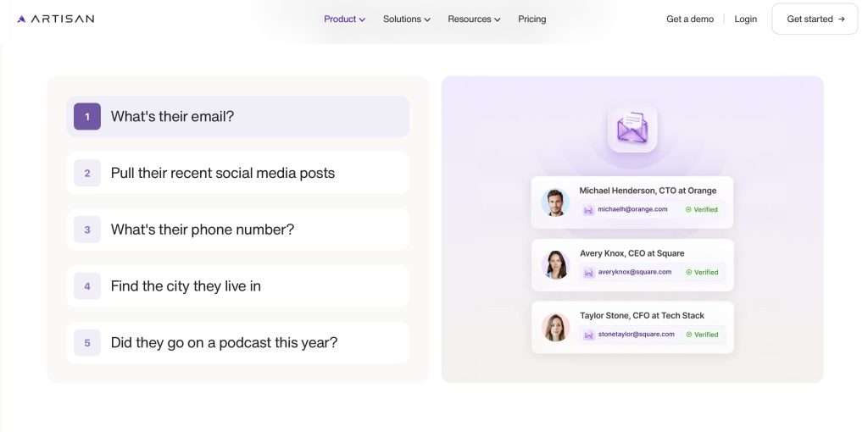The image size is (868, 432).
Task: Expand the Resources dropdown chevron
Action: click(497, 19)
